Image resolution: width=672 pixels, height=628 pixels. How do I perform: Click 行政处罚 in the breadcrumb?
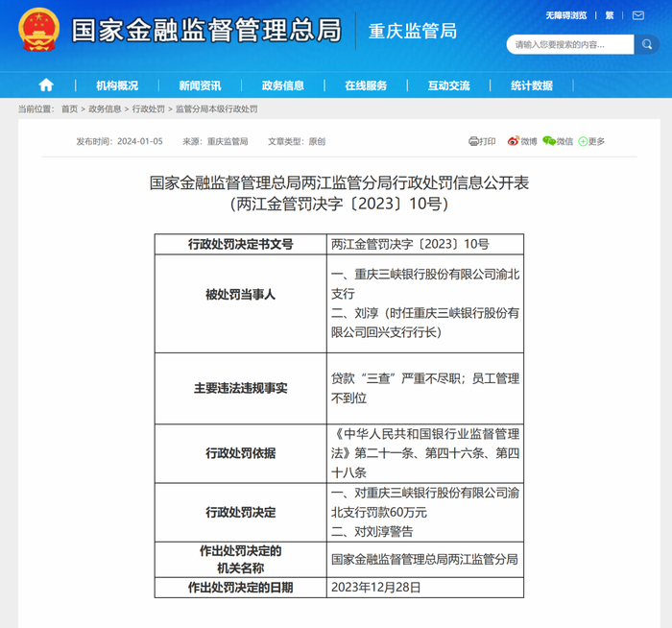[x=148, y=109]
